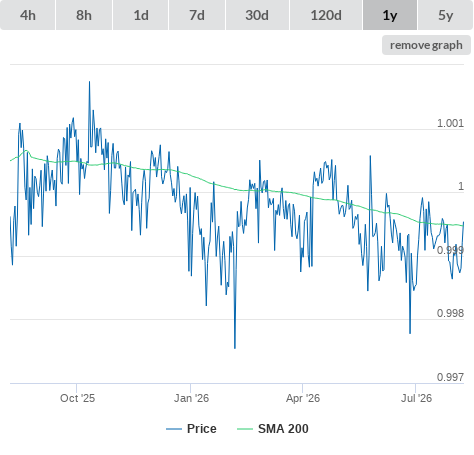Click the Oct '25 axis label

tap(77, 398)
